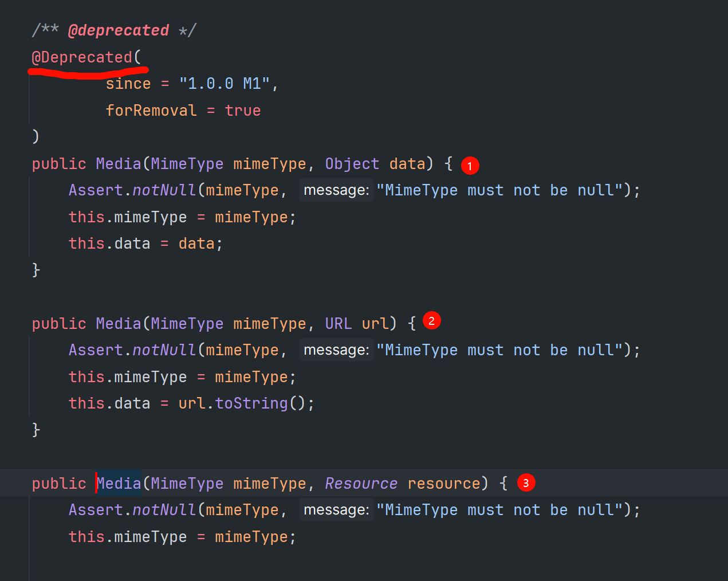728x581 pixels.
Task: Click the italic @deprecated Javadoc tag
Action: tap(118, 30)
